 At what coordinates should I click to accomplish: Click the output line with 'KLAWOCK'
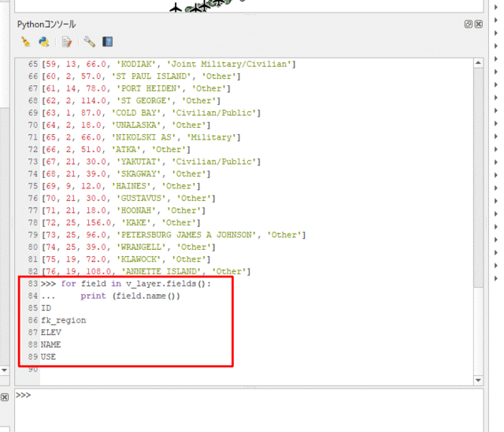[126, 259]
